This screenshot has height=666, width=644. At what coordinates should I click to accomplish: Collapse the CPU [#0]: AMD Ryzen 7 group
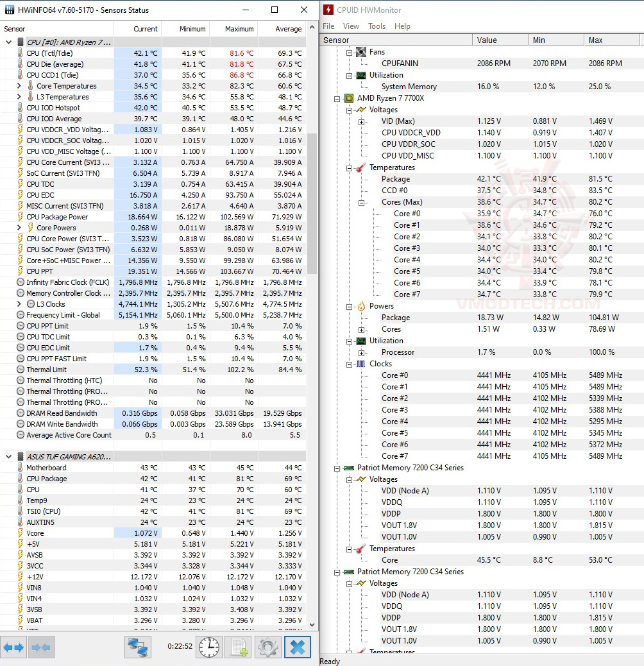(x=8, y=42)
